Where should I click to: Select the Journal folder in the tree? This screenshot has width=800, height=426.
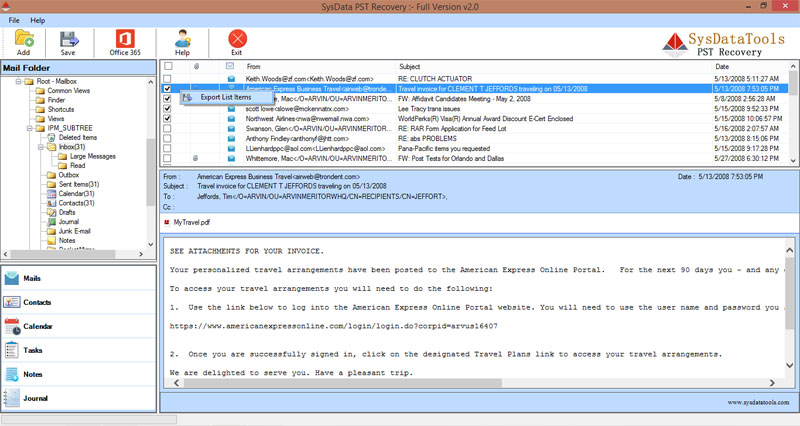tap(68, 221)
